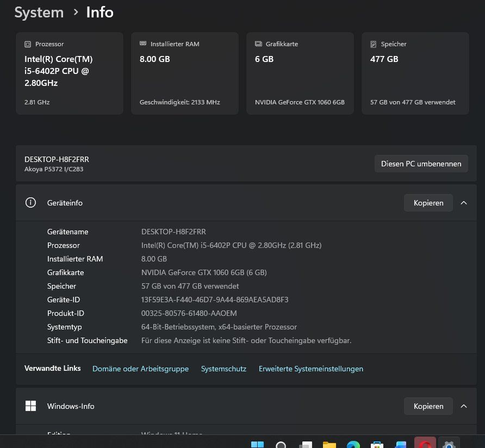Open the Grafikkarte card showing 6 GB
This screenshot has height=448, width=485.
coord(300,73)
